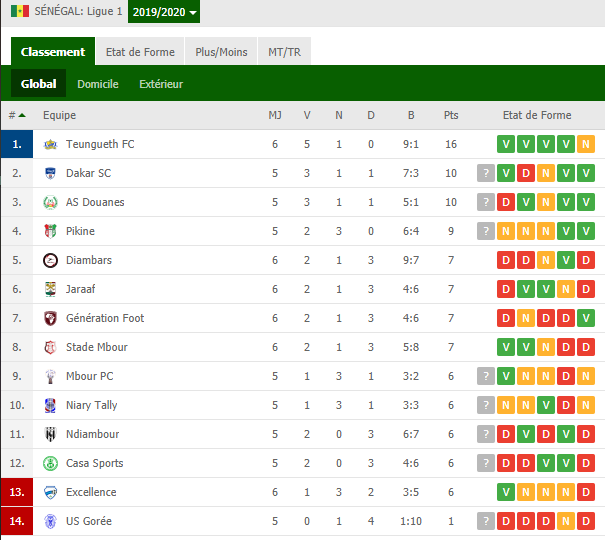Click the Casa Sports green emblem
Screen dimensions: 605x540
(x=50, y=463)
